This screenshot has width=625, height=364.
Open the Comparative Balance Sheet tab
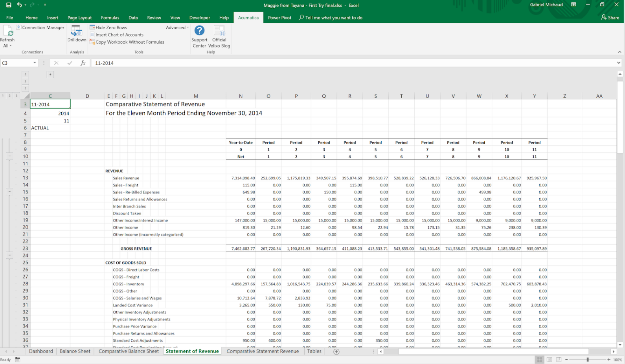click(x=129, y=351)
